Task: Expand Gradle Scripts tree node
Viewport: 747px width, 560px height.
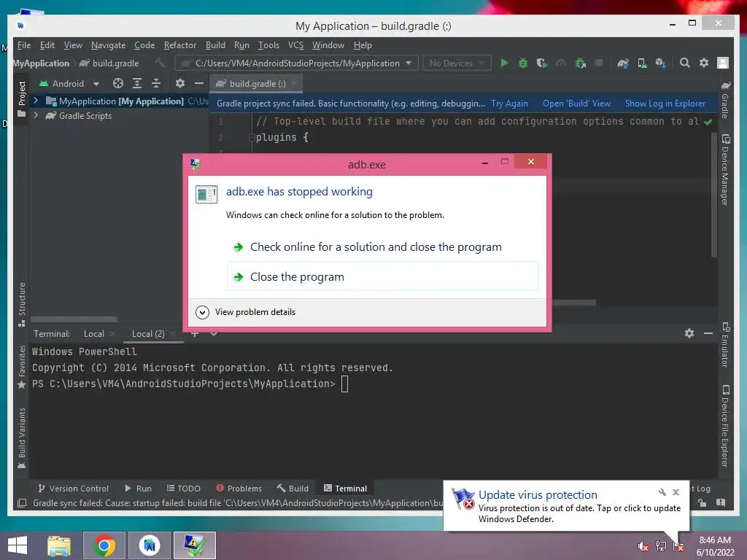Action: coord(36,115)
